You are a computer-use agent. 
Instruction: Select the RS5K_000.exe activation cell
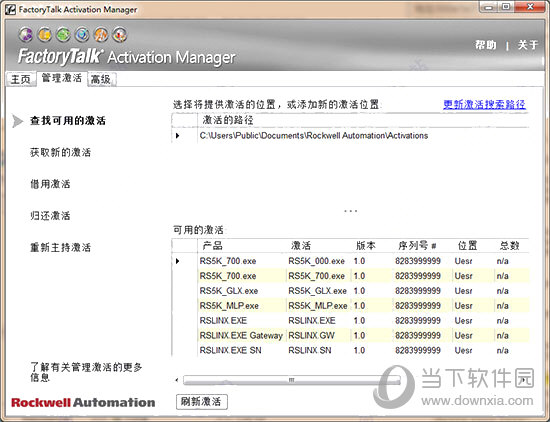pyautogui.click(x=316, y=261)
